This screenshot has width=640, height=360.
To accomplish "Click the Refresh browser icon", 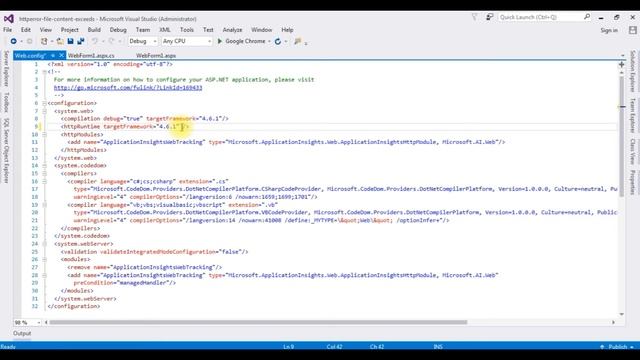I will tap(278, 41).
